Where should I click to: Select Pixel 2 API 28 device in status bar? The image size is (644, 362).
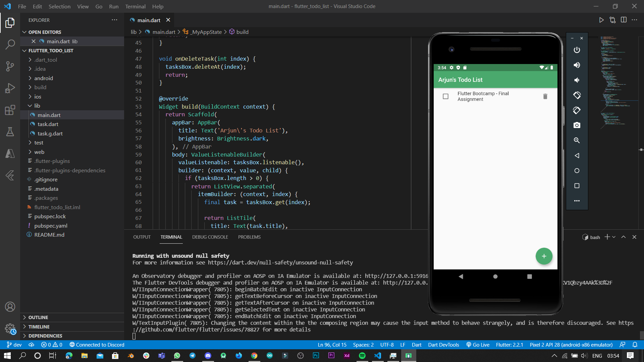coord(571,345)
